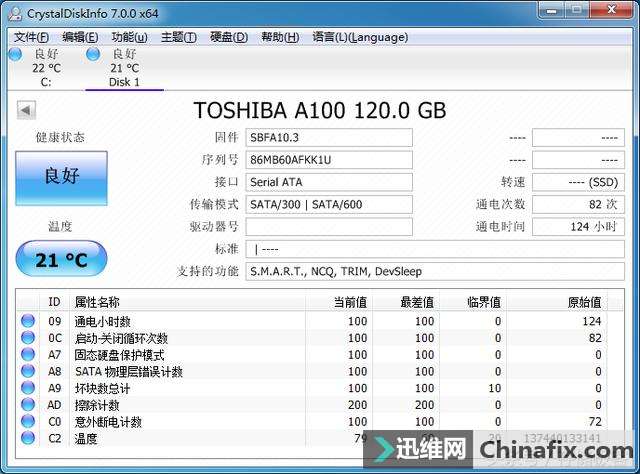The height and width of the screenshot is (474, 640).
Task: Click status orb for row 09
Action: pos(28,321)
